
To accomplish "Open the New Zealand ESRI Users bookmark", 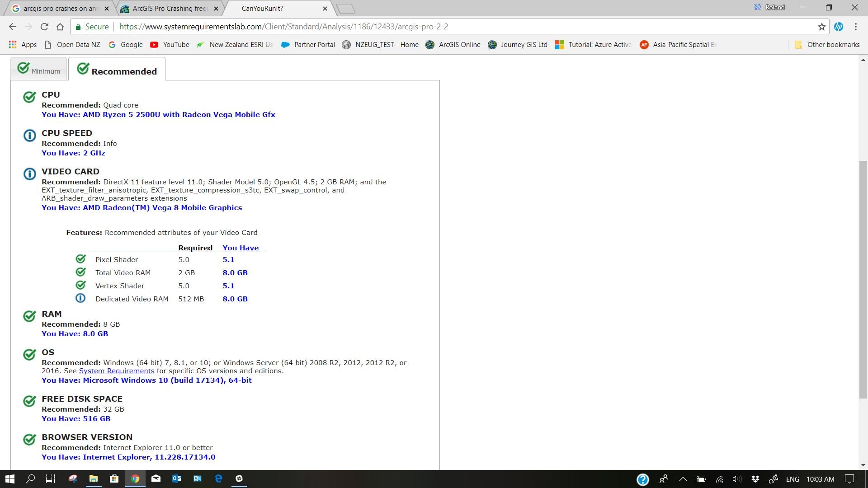I will (x=235, y=45).
